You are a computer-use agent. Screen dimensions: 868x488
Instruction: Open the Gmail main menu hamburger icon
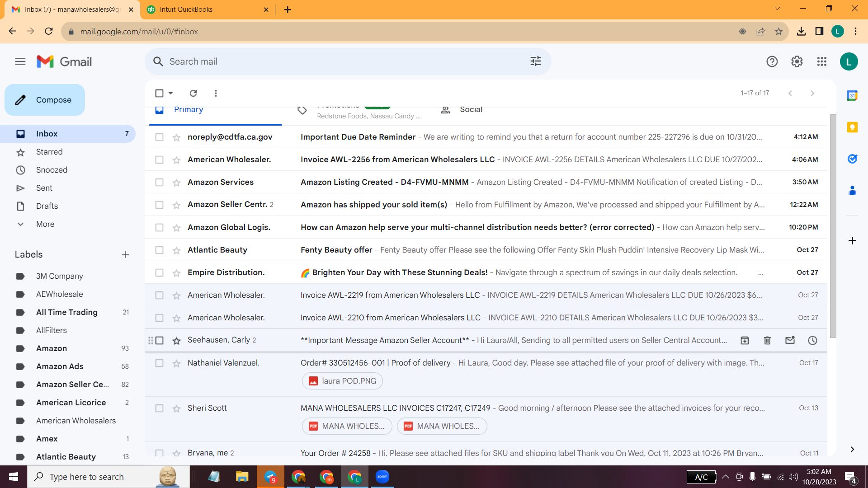click(x=20, y=61)
